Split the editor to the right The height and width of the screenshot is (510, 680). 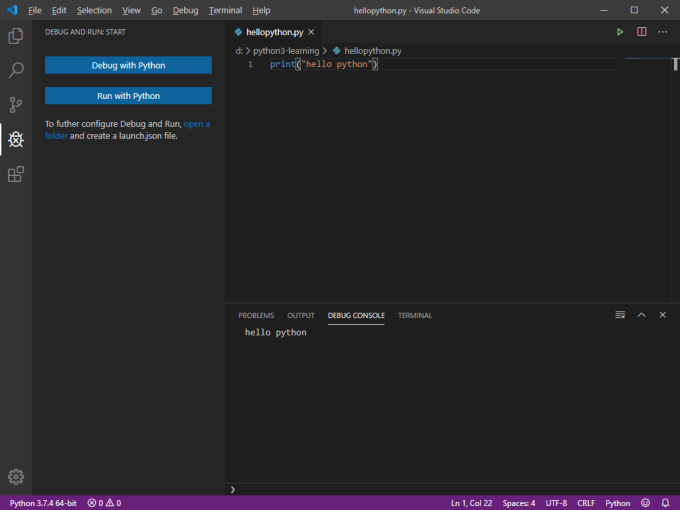coord(641,32)
